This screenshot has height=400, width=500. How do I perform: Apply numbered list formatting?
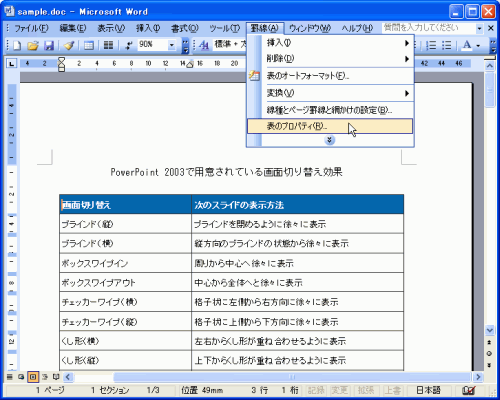tap(431, 45)
